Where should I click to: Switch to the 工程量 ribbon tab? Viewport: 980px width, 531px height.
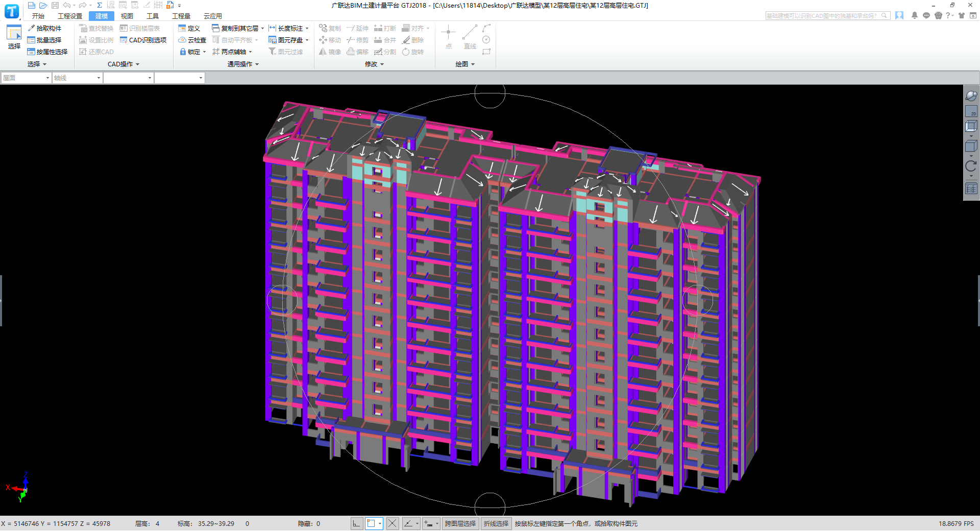181,16
